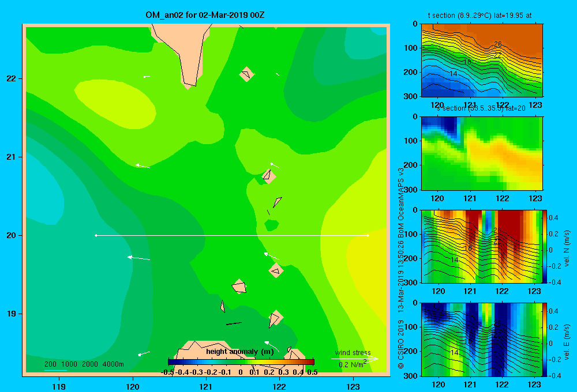
Task: Click the 0.2 N/m² wind stress value
Action: [x=353, y=364]
